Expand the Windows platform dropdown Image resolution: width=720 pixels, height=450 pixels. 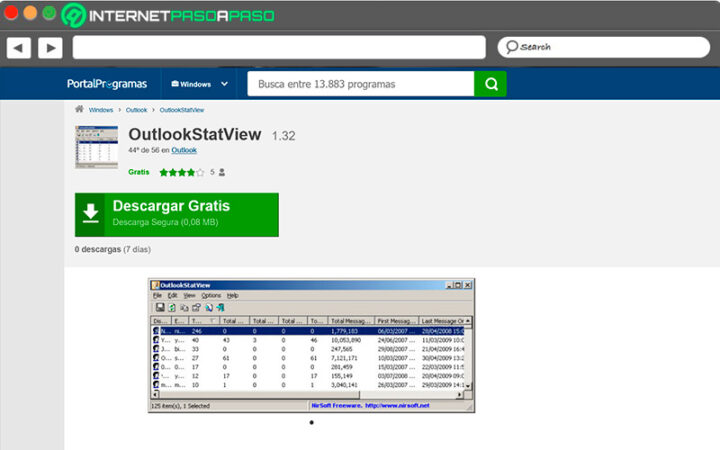coord(200,84)
